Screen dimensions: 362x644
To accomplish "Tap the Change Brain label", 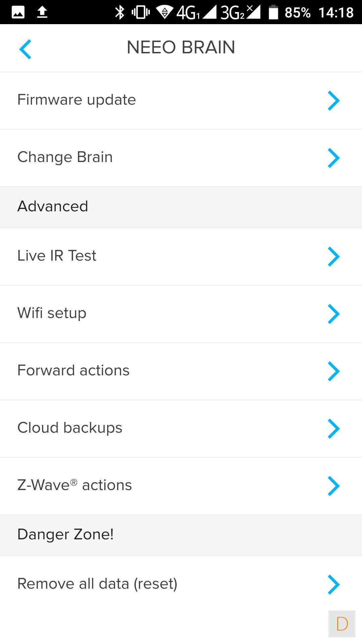I will pyautogui.click(x=65, y=157).
